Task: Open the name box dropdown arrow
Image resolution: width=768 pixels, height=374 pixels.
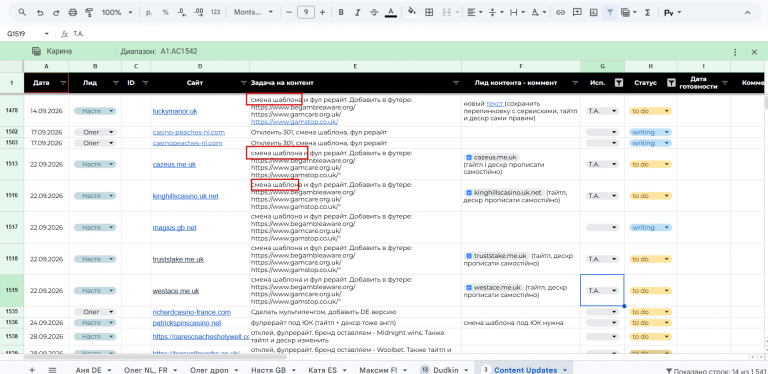Action: 47,34
